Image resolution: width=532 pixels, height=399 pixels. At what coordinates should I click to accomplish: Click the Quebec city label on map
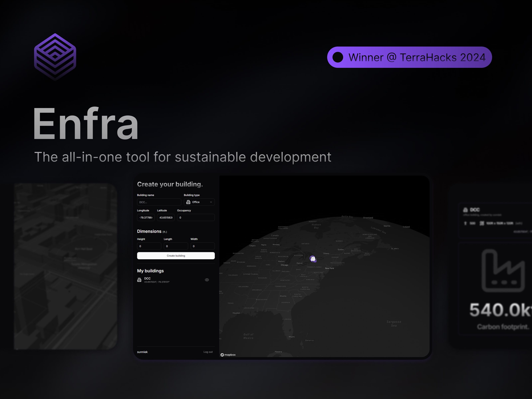(x=341, y=249)
